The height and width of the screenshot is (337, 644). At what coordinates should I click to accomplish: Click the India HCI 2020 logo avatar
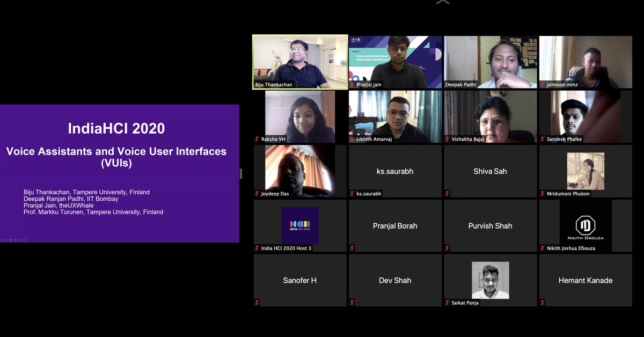pyautogui.click(x=300, y=225)
